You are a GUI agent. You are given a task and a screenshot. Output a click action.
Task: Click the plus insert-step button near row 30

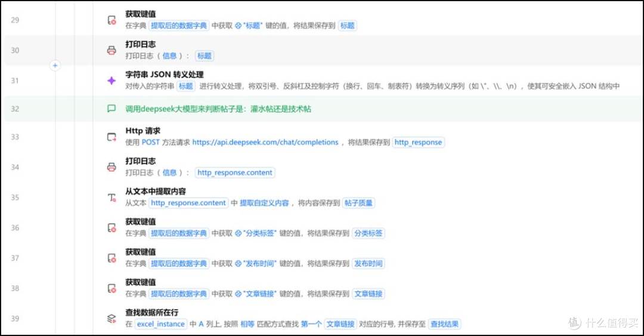tap(55, 66)
